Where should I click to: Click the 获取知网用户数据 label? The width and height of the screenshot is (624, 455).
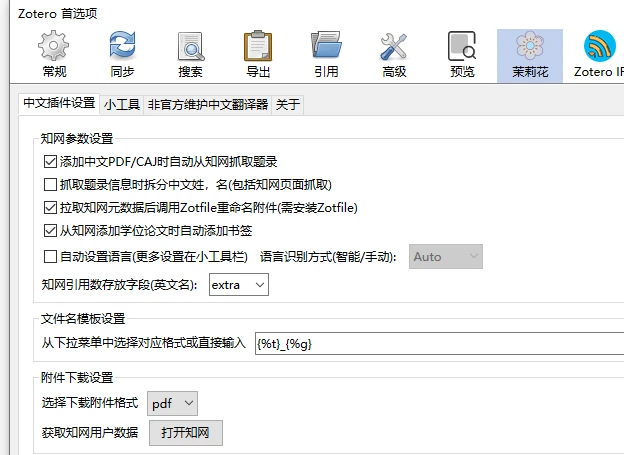coord(90,432)
